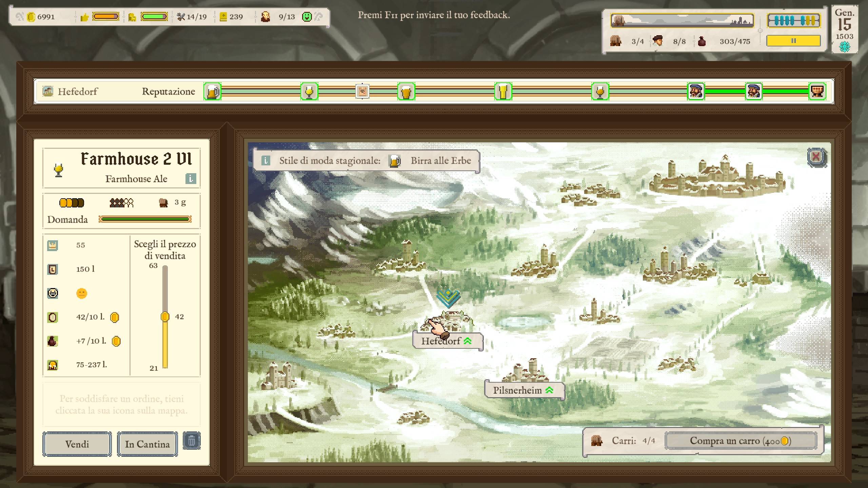Buy a cart with Compra un carro
Viewport: 868px width, 488px height.
point(741,441)
